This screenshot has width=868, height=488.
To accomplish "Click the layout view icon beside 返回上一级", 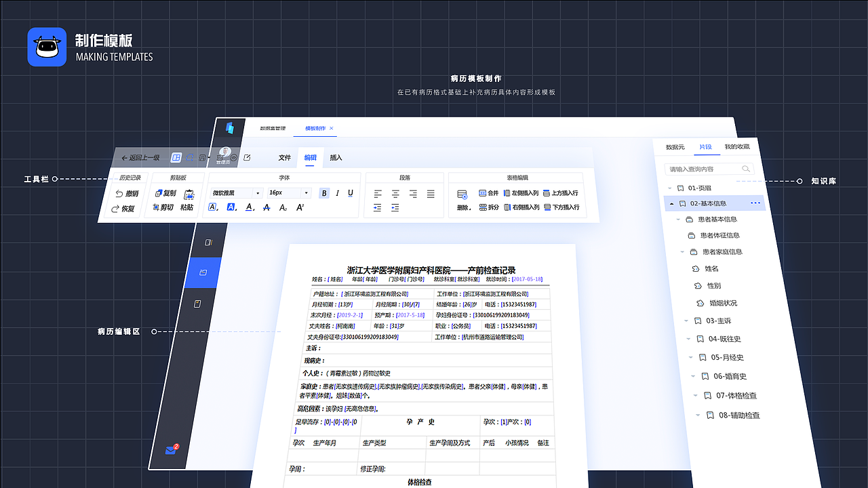I will tap(176, 157).
